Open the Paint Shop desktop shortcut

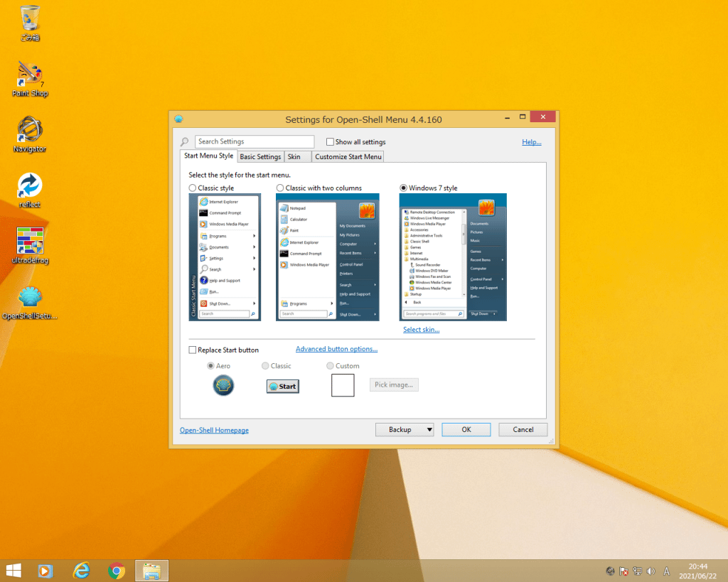[30, 79]
